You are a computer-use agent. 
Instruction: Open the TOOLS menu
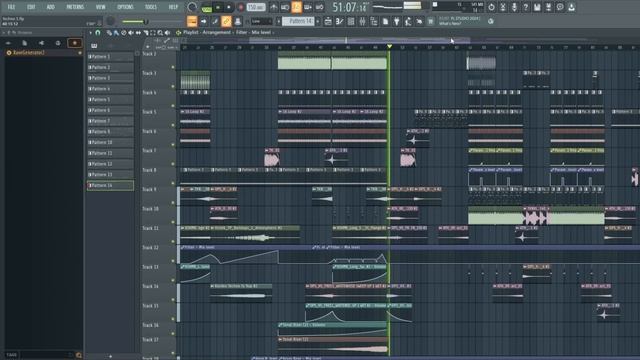pyautogui.click(x=151, y=7)
